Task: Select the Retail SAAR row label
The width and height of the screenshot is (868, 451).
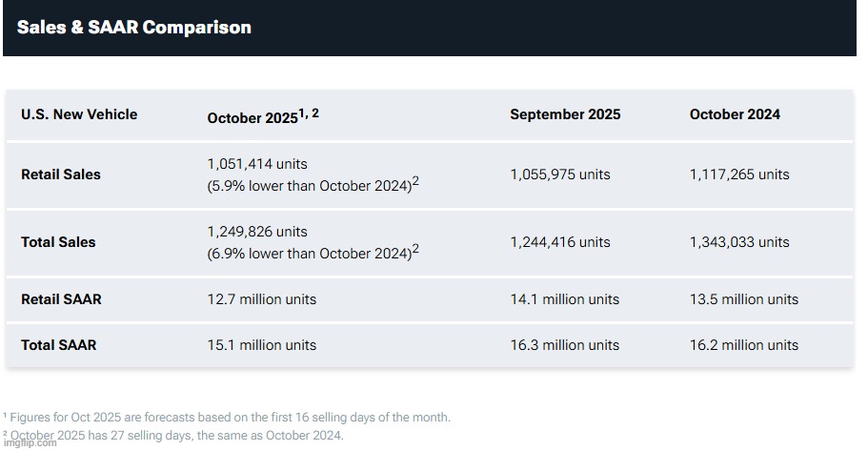Action: tap(61, 299)
